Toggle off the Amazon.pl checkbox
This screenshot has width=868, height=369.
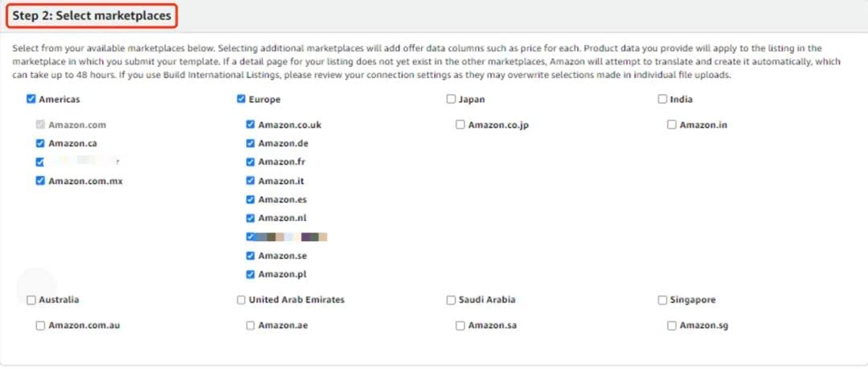click(251, 274)
